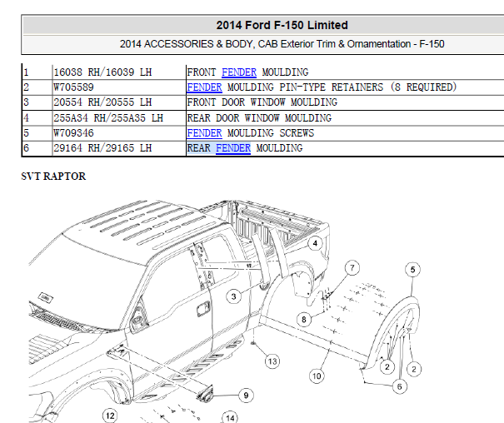The width and height of the screenshot is (504, 423).
Task: Click FRONT DOOR WINDOW MOULDING description
Action: (262, 102)
